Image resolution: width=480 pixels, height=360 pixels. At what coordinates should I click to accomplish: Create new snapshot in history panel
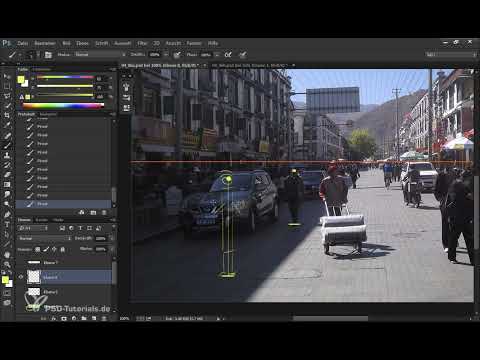pyautogui.click(x=93, y=212)
